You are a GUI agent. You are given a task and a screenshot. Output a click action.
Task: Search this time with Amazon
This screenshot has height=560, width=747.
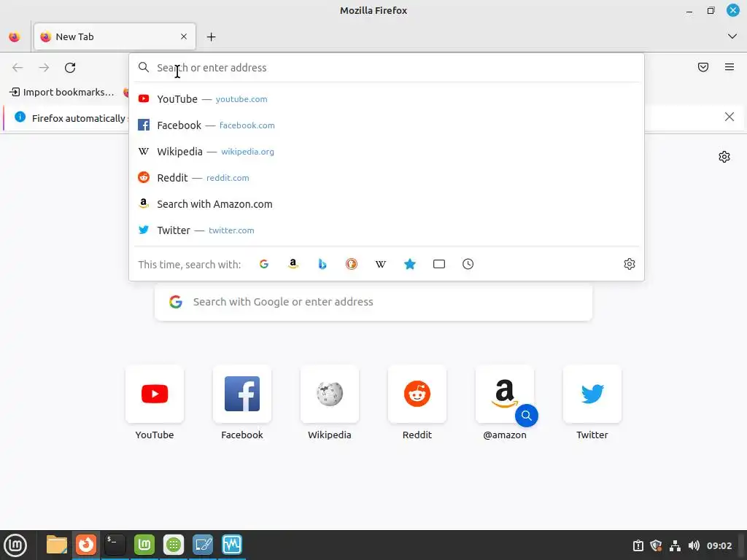(293, 264)
